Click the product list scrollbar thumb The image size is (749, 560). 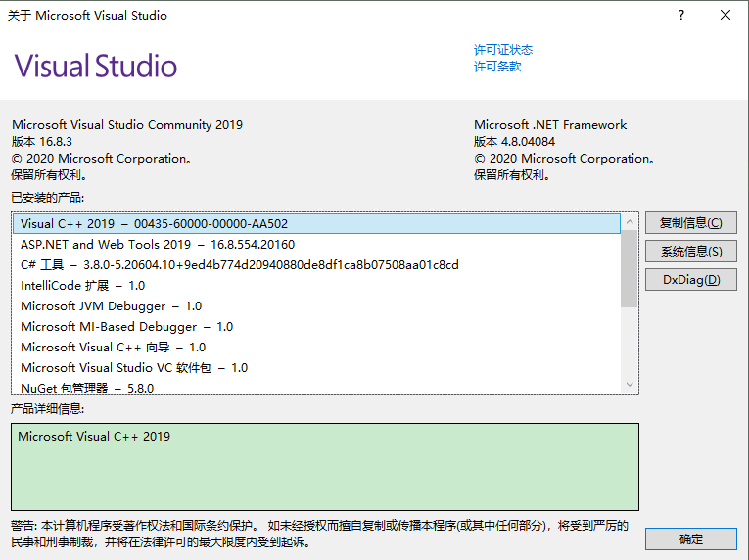pos(630,268)
